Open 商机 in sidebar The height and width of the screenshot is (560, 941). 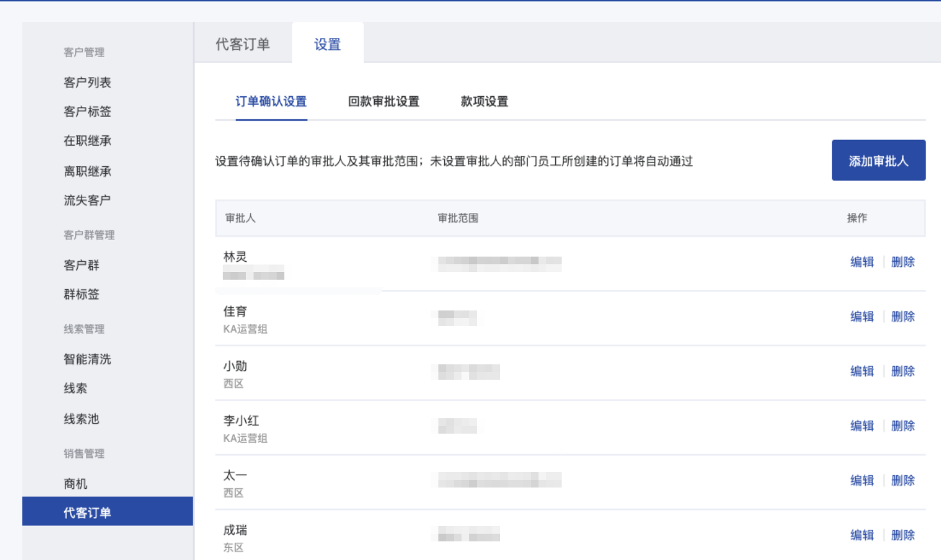pyautogui.click(x=75, y=483)
